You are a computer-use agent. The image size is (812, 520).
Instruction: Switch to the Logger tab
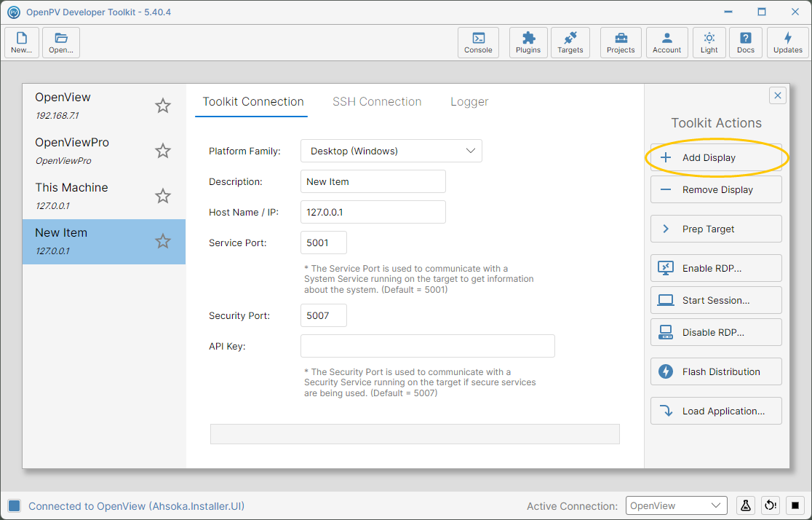pos(469,102)
